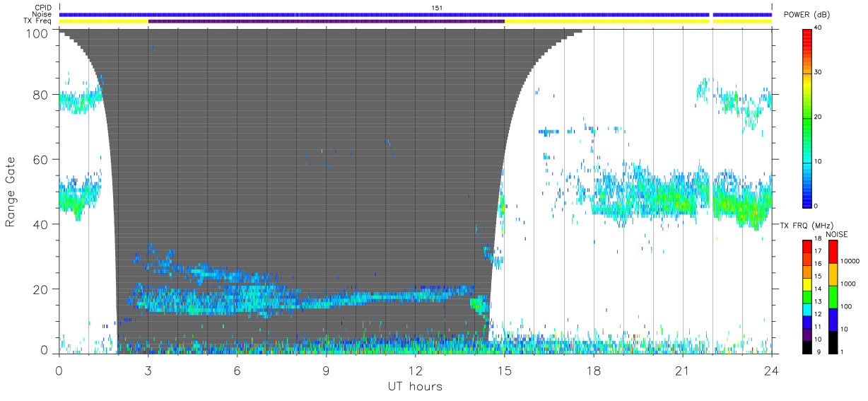Click the '6' tick on UT hours axis
868x401 pixels.
[x=237, y=370]
